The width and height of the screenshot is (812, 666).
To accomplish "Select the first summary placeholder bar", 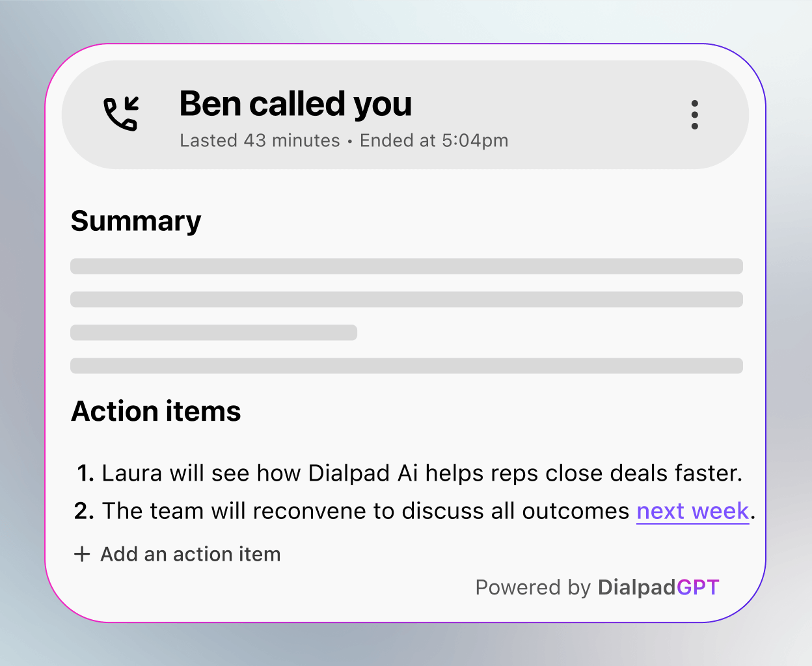I will click(406, 266).
